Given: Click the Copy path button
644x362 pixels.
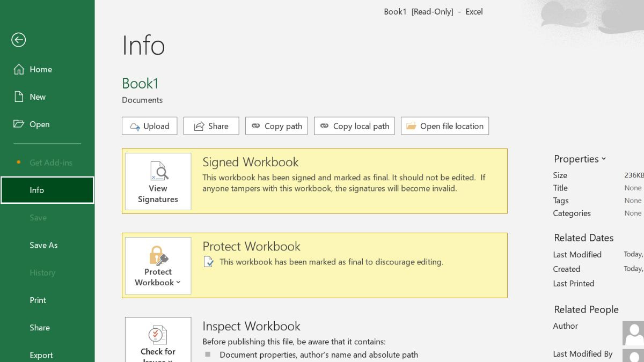Looking at the screenshot, I should 276,126.
